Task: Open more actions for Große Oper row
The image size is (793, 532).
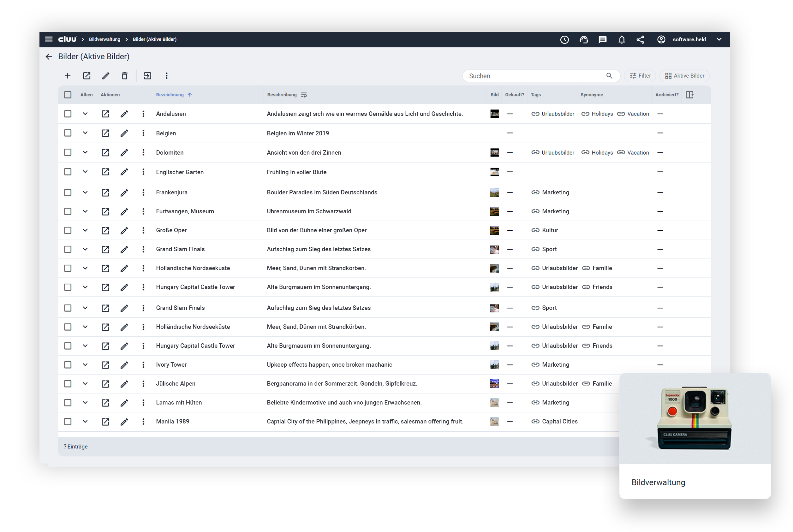Action: [x=143, y=230]
